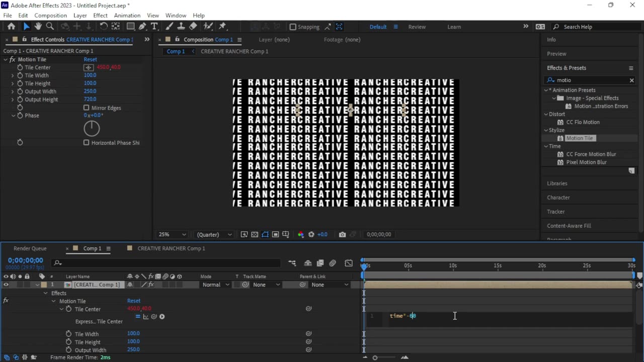Click the 0;00;00;00 current timecode display
Screen dimensions: 644x362
pyautogui.click(x=25, y=260)
